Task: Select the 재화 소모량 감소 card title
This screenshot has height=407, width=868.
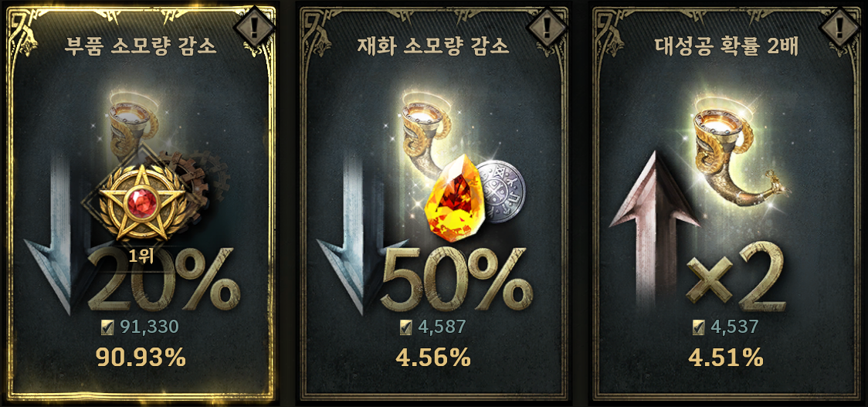Action: (433, 46)
